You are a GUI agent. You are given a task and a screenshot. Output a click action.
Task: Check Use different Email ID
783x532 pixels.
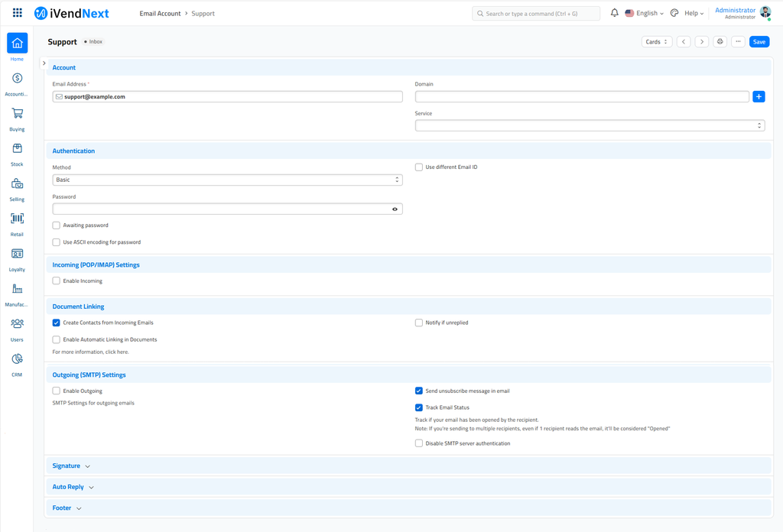[x=419, y=167]
